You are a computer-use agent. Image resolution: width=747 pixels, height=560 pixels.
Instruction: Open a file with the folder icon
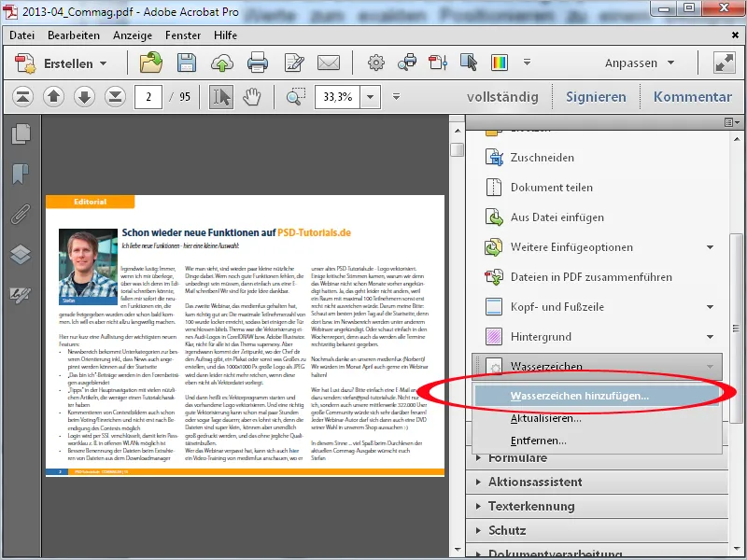pyautogui.click(x=150, y=63)
